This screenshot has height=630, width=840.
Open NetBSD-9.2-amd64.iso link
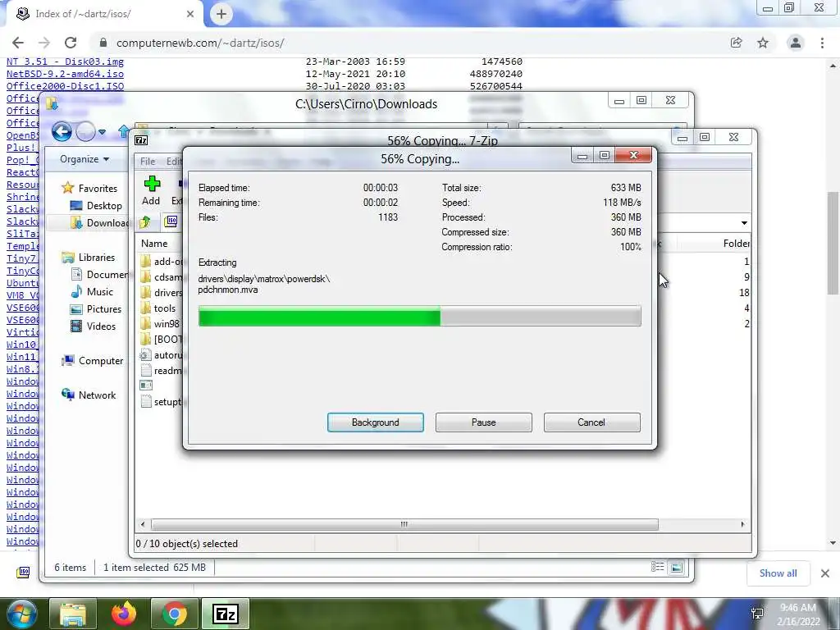65,74
